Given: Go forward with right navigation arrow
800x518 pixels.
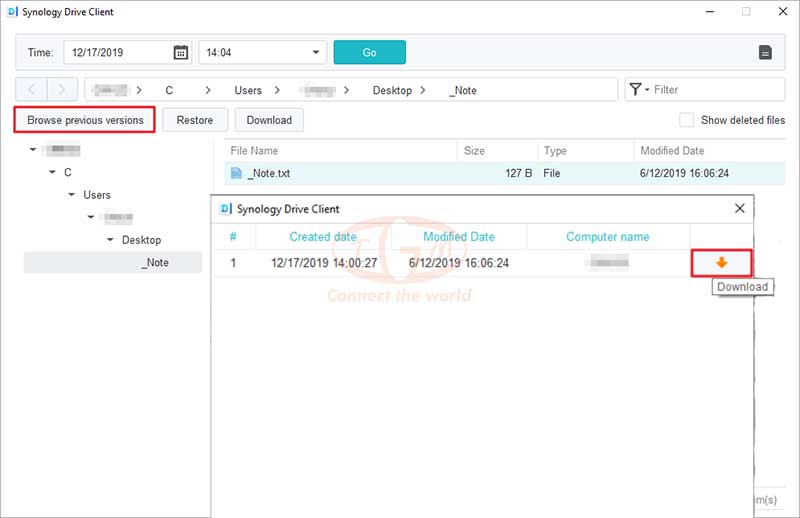Looking at the screenshot, I should pyautogui.click(x=62, y=90).
